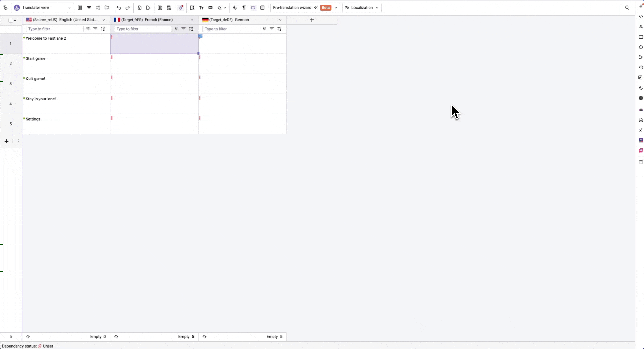Toggle the preview eye icon top-left
Image resolution: width=644 pixels, height=349 pixels.
coord(5,8)
